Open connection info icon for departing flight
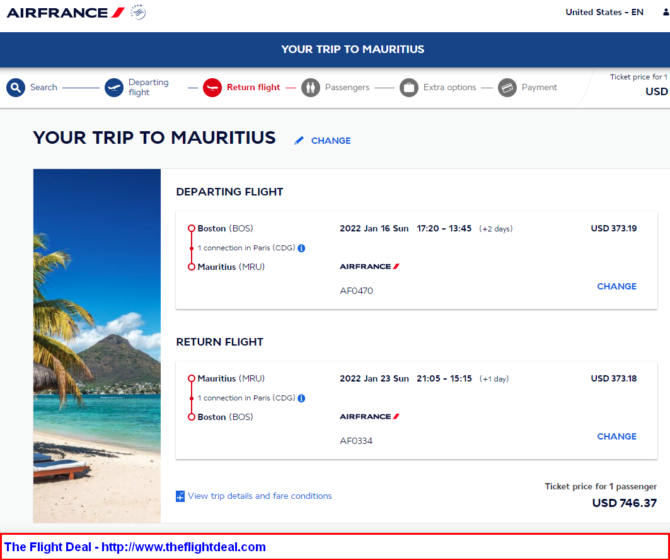Image resolution: width=670 pixels, height=560 pixels. click(301, 248)
